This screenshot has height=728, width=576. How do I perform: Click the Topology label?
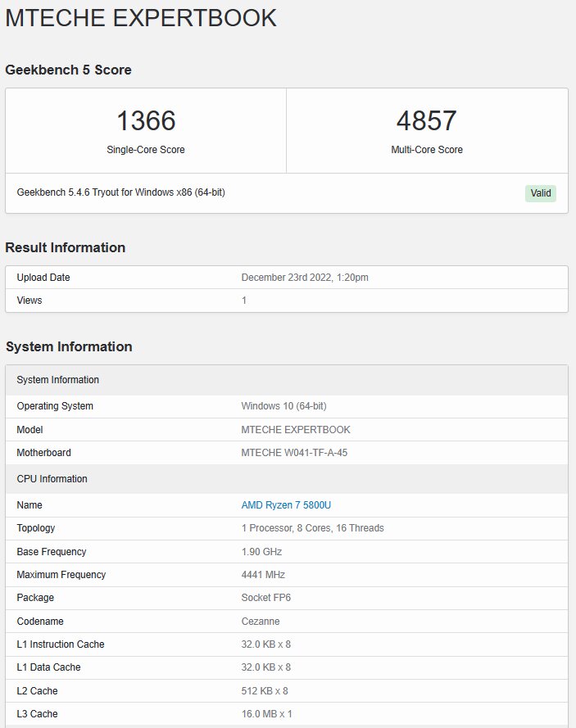click(36, 528)
